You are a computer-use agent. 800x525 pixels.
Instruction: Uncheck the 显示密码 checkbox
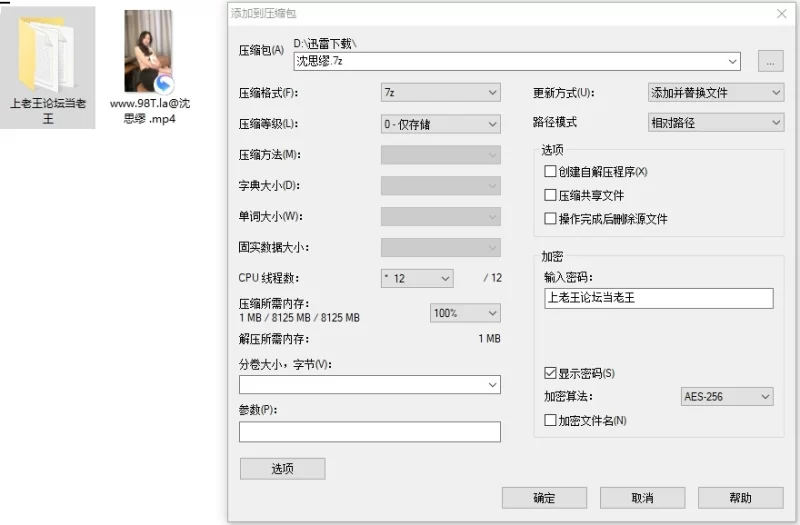550,374
